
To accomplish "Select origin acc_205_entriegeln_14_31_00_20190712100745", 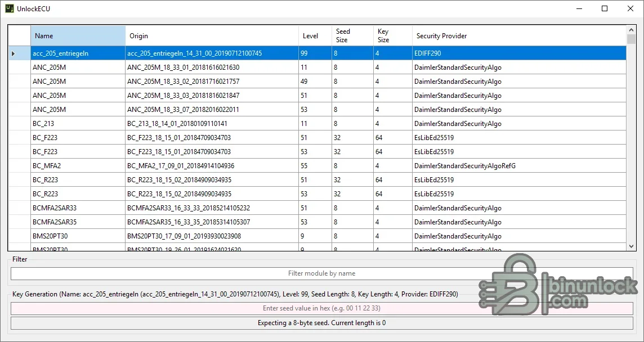I will click(212, 53).
